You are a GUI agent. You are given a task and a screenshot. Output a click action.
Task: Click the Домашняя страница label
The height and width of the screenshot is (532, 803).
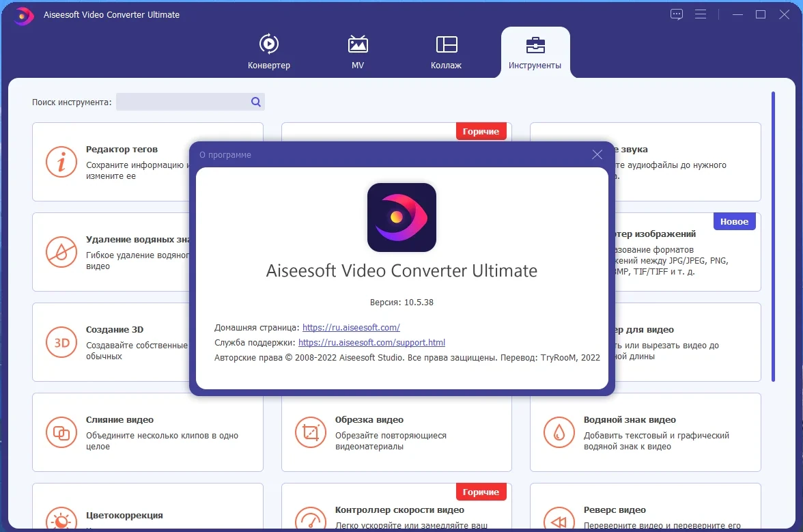coord(257,327)
